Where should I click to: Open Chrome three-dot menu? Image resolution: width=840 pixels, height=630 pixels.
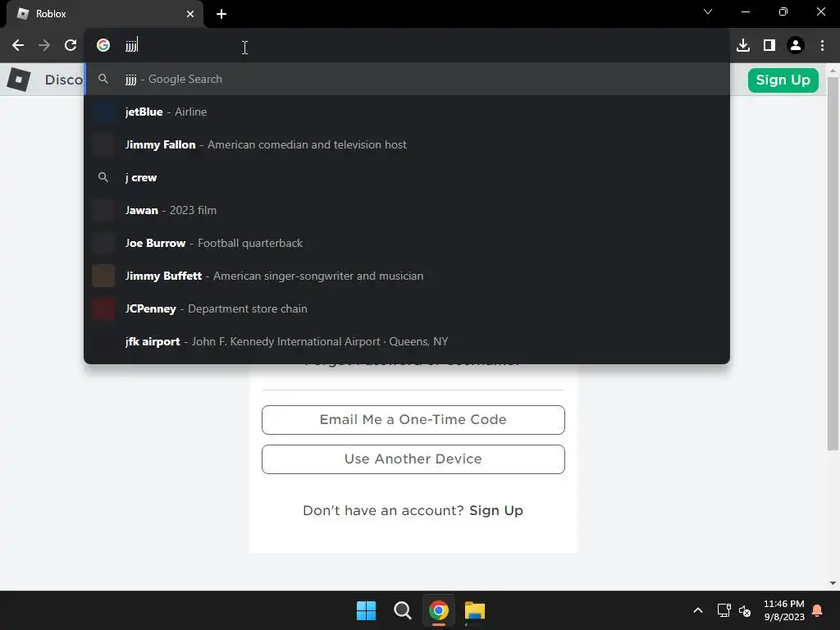click(x=822, y=46)
